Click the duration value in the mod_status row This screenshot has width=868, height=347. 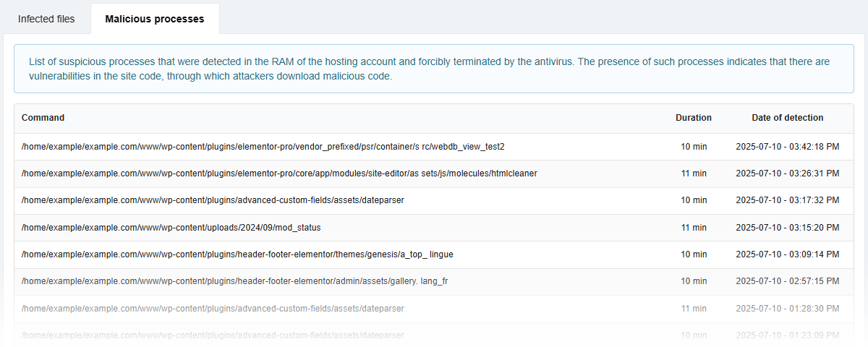(693, 227)
